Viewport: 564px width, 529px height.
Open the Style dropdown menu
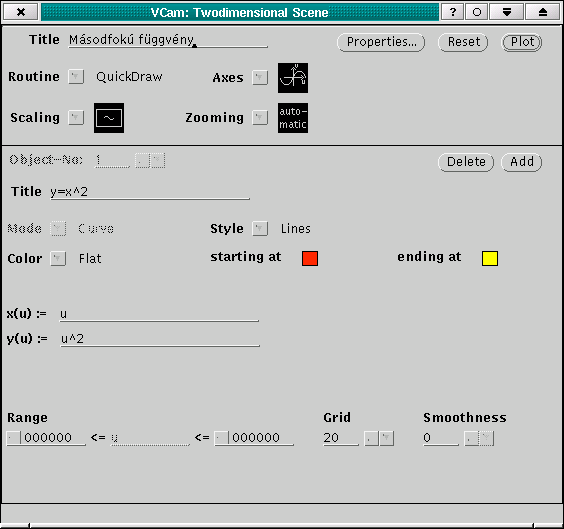point(260,229)
